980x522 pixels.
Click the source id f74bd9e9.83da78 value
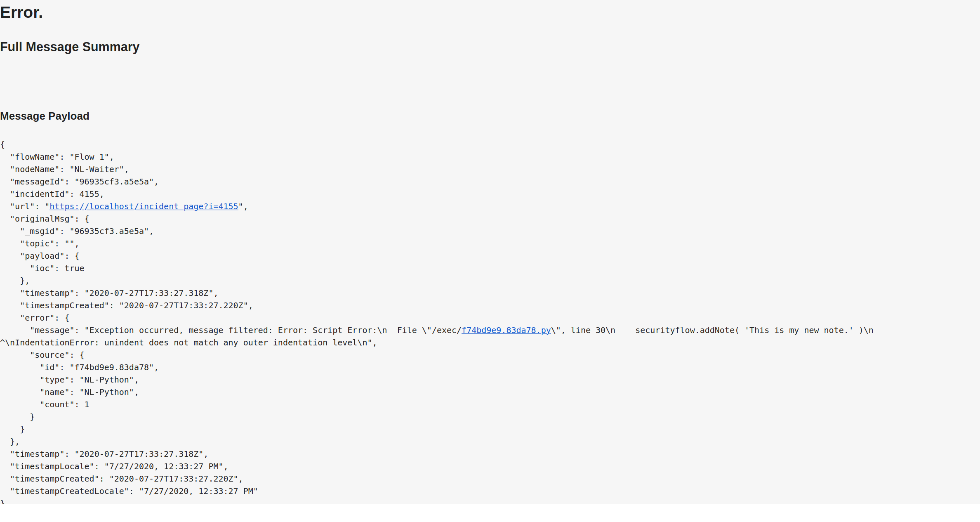point(114,367)
